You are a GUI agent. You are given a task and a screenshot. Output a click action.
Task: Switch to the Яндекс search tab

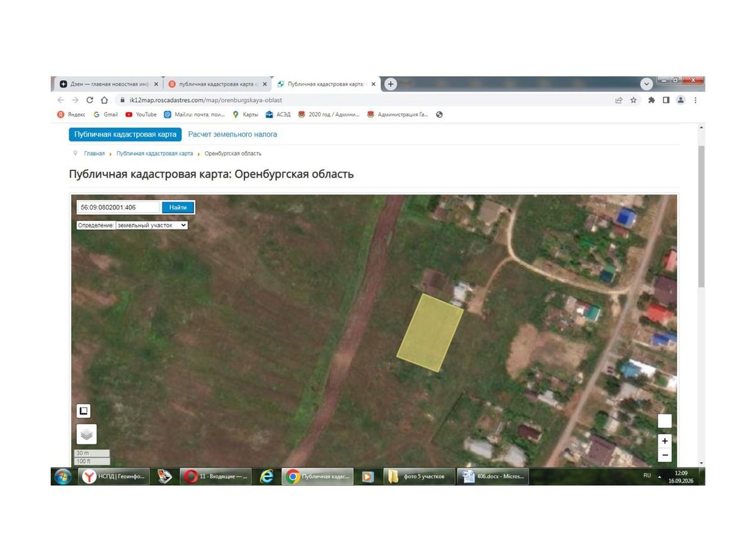[218, 84]
